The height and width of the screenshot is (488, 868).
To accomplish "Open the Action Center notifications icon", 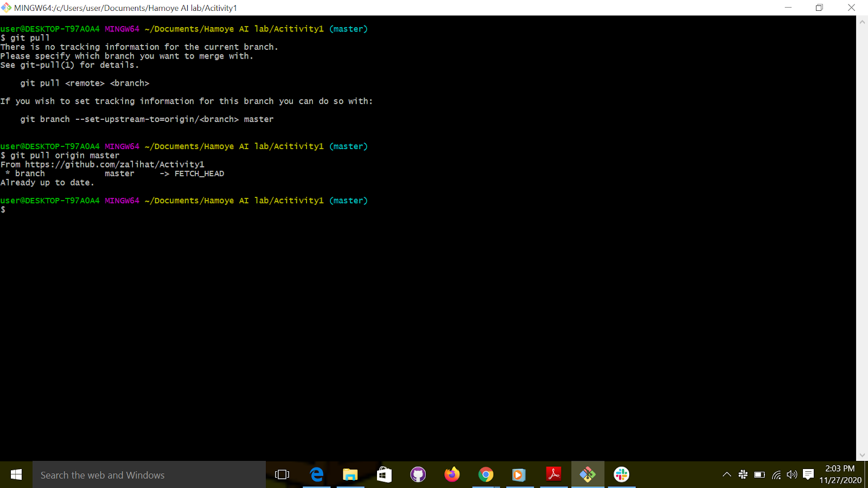I will click(808, 475).
